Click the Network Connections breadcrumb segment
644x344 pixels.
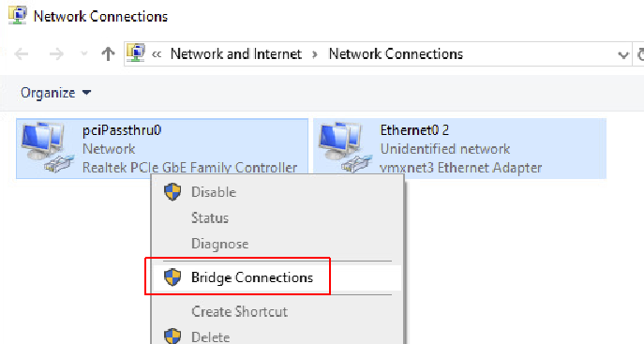[396, 53]
